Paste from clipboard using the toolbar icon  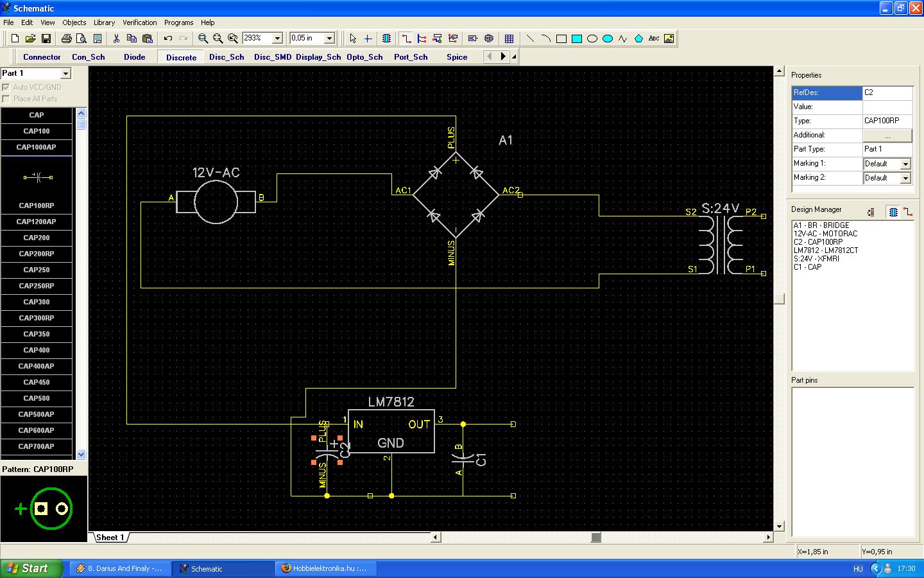147,39
